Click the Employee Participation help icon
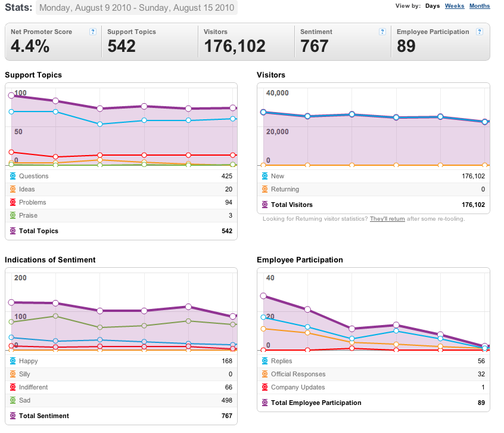 click(x=479, y=32)
